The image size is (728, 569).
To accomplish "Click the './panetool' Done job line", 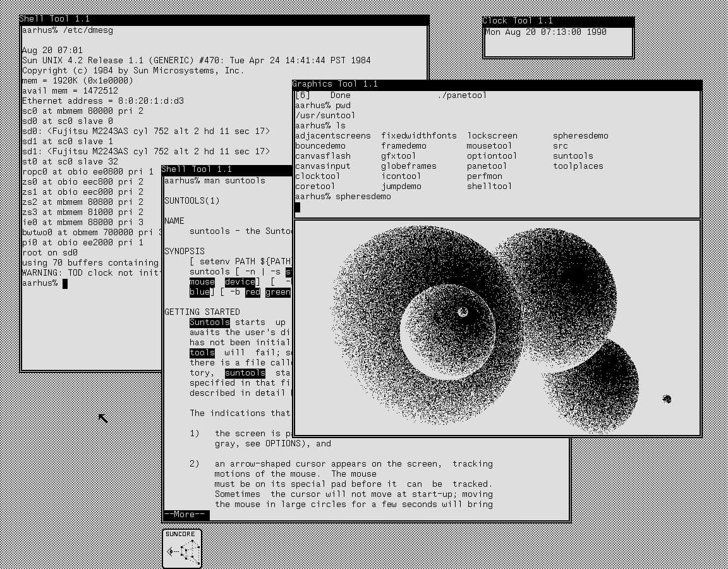I will pyautogui.click(x=391, y=95).
